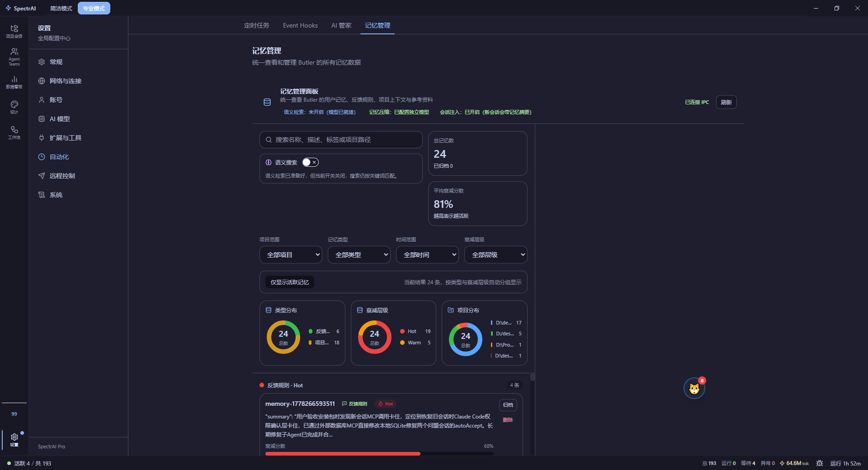Click the 账号 person icon
This screenshot has height=470, width=868.
(42, 100)
